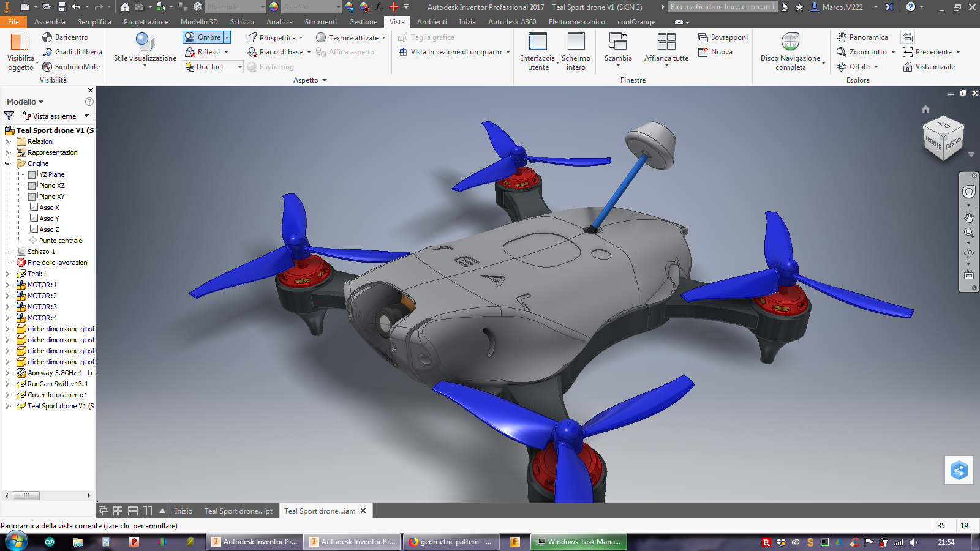Toggle Ombre shadows on or off
980x551 pixels.
tap(203, 37)
